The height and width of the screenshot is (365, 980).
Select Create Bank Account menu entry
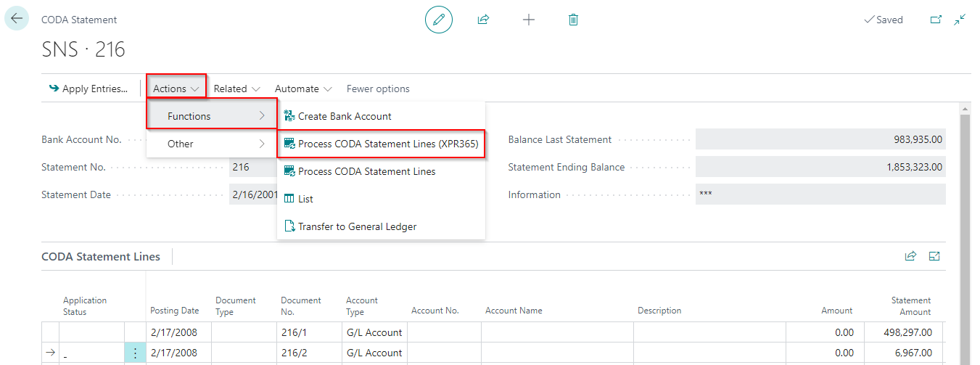click(x=381, y=116)
